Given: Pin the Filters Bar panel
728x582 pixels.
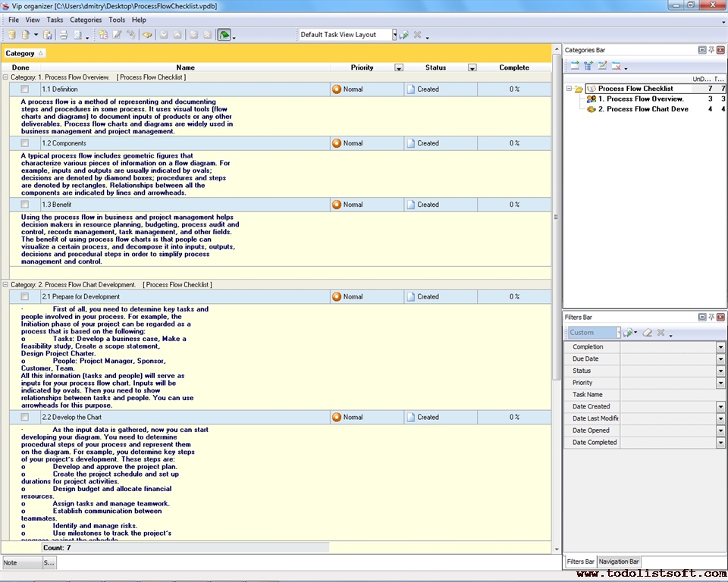Looking at the screenshot, I should [x=711, y=317].
